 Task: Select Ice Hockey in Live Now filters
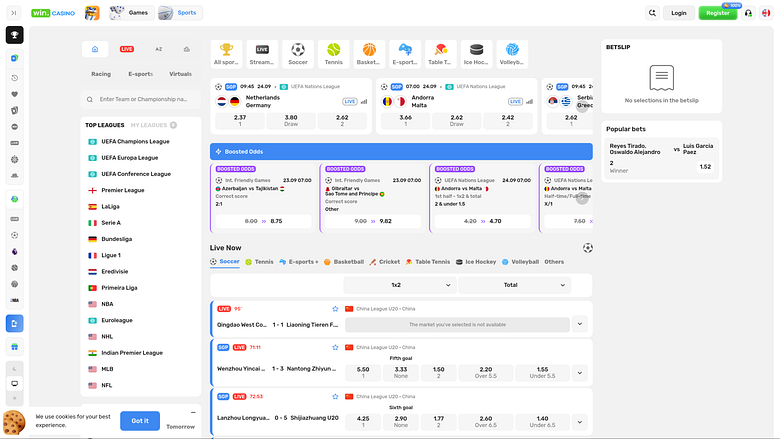[x=476, y=262]
